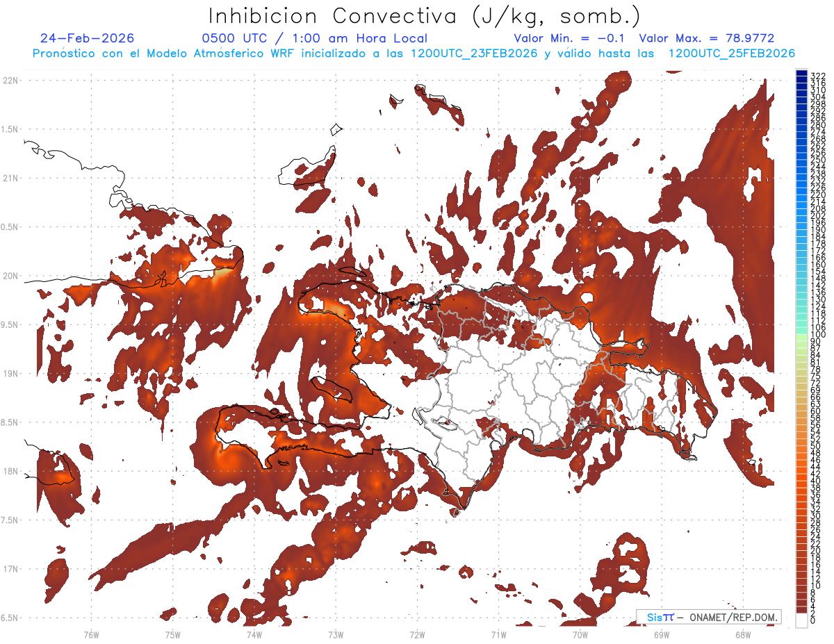
Task: Click the '0500 UTC / 1:00 am Hora Local' time
Action: click(x=315, y=38)
